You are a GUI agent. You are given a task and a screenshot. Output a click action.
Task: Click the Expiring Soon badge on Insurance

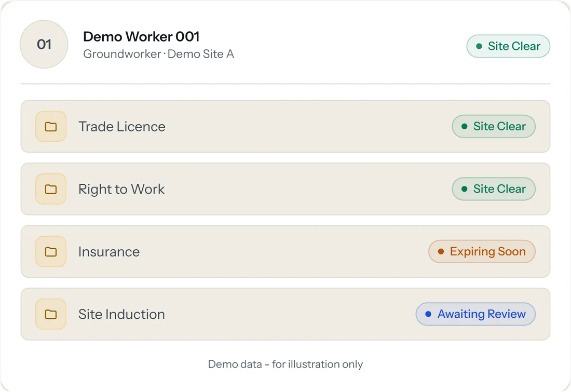click(482, 251)
